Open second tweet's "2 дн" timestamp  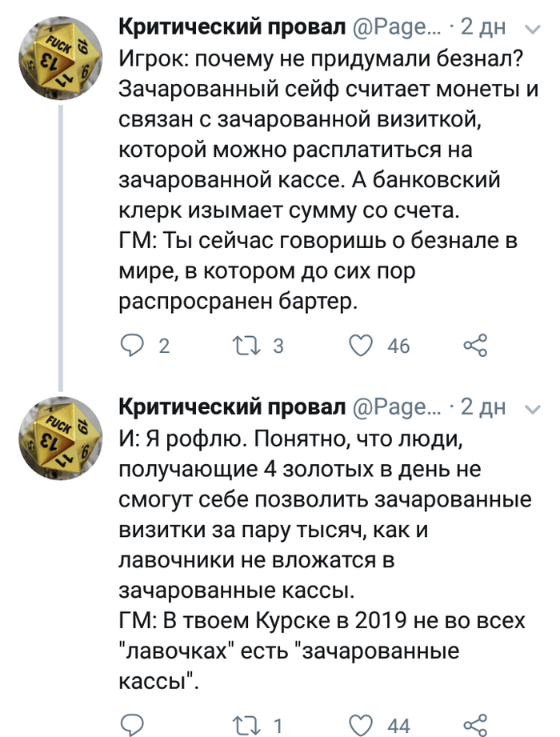483,407
